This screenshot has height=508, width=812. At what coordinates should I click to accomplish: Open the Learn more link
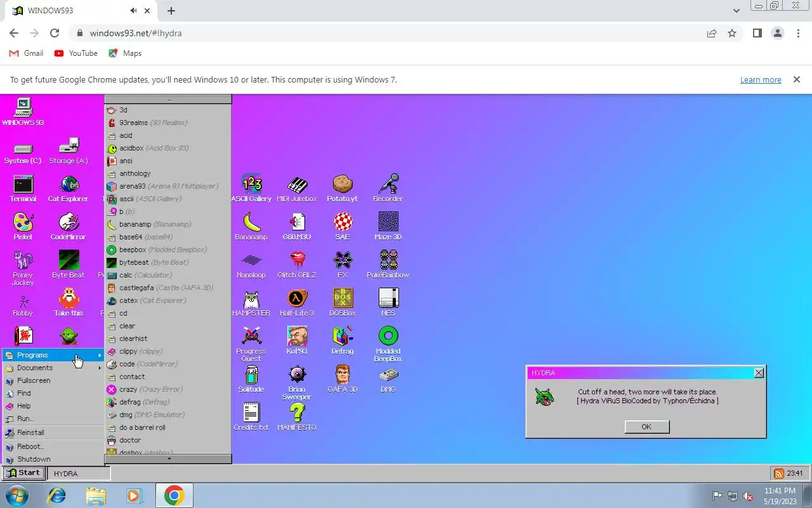tap(761, 80)
